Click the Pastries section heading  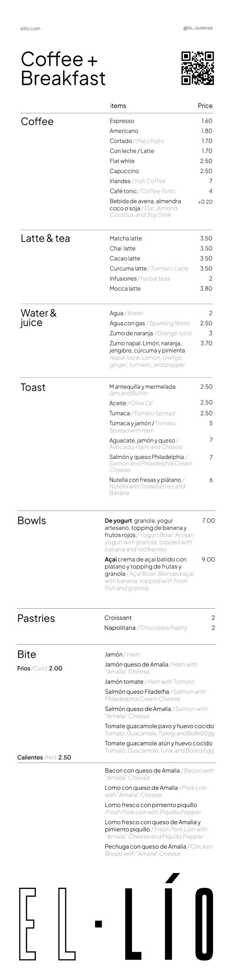click(x=36, y=618)
